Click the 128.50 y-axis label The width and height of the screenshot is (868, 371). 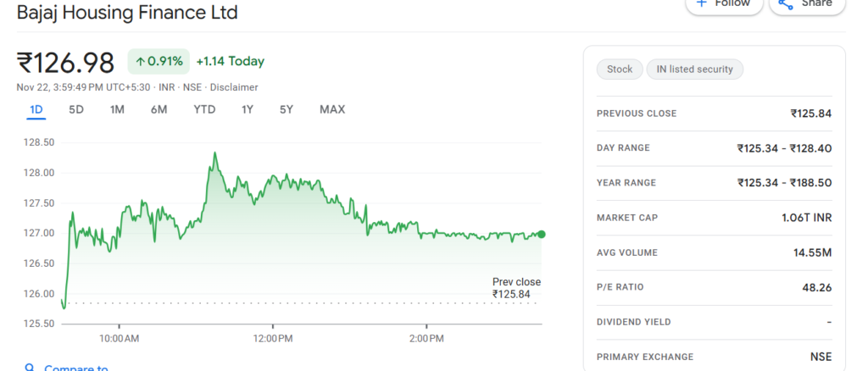39,142
